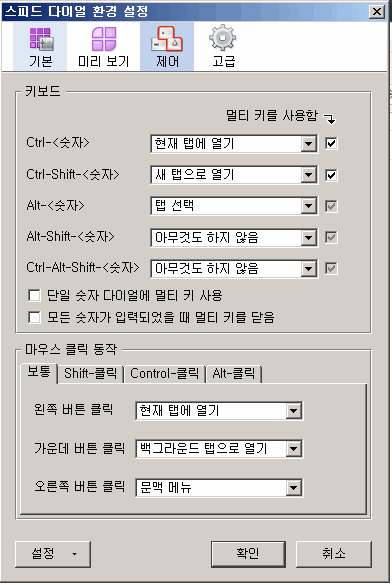This screenshot has height=585, width=392.
Task: Open the 오른쪽 버튼 클릭 문맥 메뉴 dropdown
Action: (219, 488)
